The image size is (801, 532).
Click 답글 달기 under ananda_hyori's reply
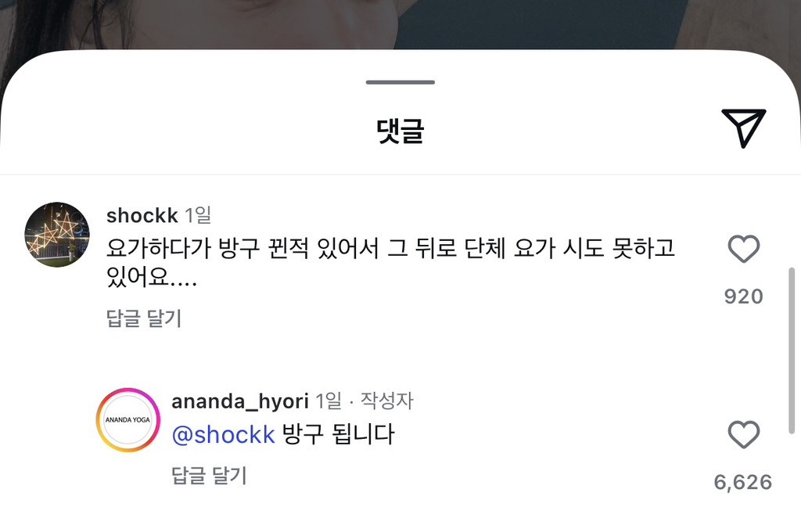click(209, 475)
